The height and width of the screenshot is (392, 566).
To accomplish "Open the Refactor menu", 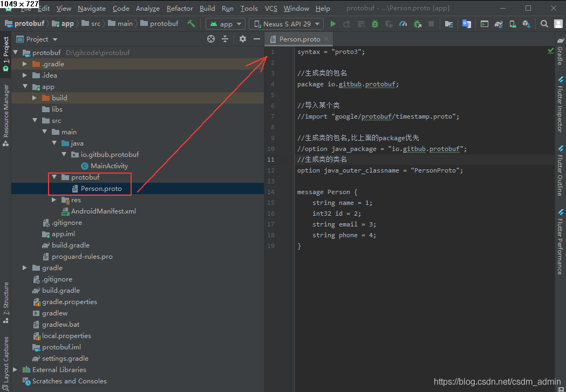I will pos(180,8).
